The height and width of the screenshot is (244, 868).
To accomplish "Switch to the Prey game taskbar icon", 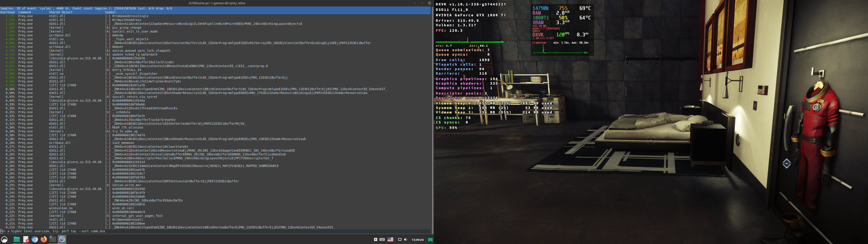I will point(62,240).
